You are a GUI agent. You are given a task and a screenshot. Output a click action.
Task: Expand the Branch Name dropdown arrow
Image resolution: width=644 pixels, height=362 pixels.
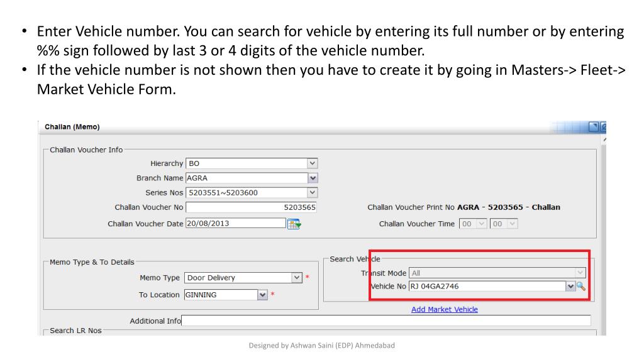coord(313,178)
